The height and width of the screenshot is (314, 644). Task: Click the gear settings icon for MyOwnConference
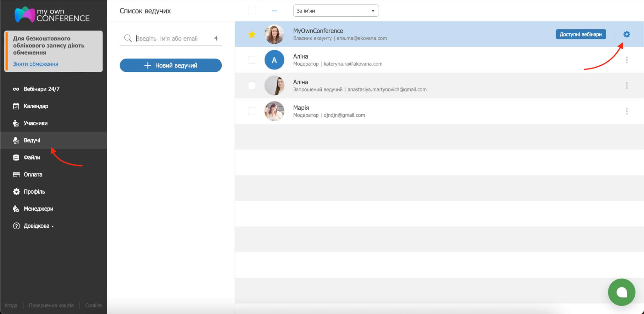626,34
